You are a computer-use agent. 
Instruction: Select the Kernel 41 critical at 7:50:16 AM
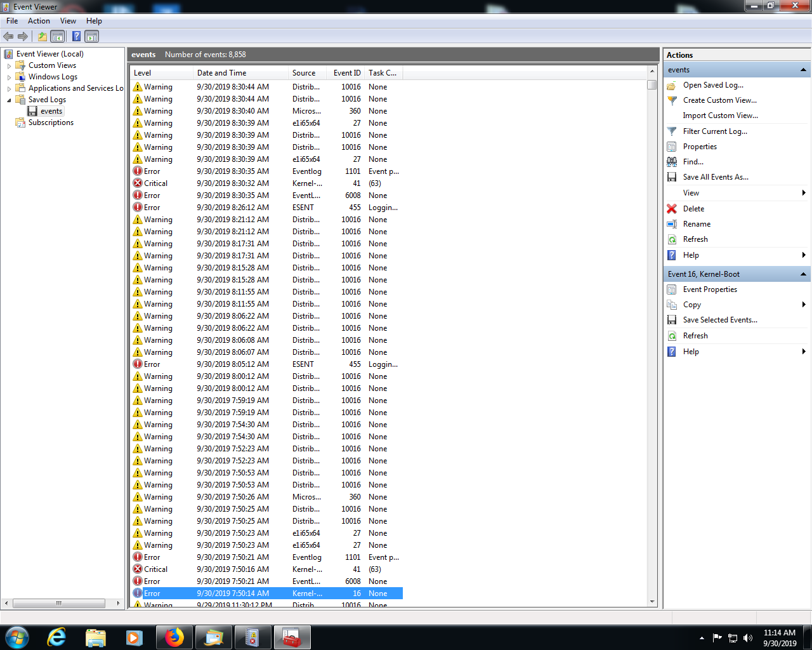[266, 569]
